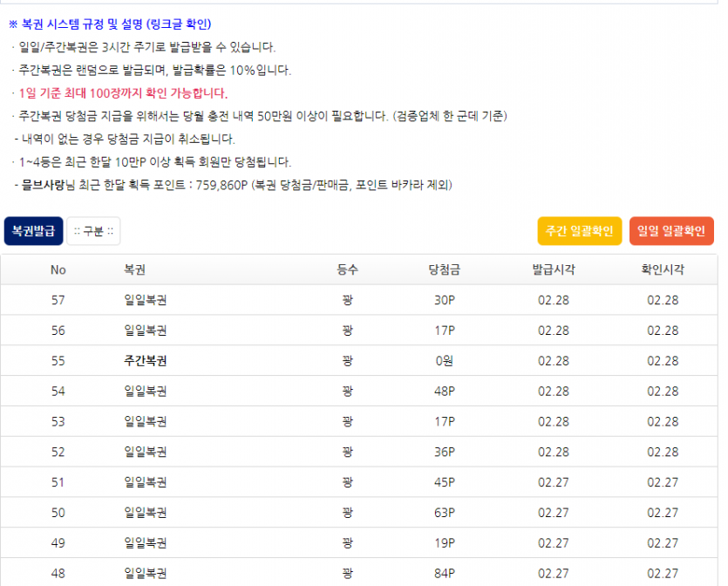Image resolution: width=728 pixels, height=586 pixels.
Task: Select the 확인시각 column header
Action: pos(663,269)
